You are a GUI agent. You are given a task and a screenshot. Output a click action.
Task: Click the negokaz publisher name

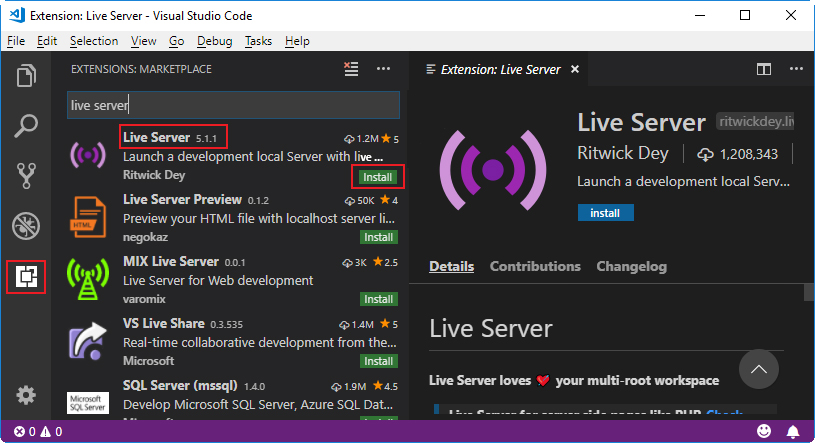coord(145,237)
